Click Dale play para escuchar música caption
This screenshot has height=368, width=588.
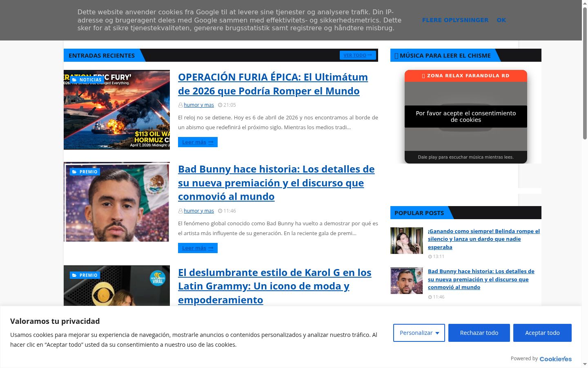tap(466, 157)
